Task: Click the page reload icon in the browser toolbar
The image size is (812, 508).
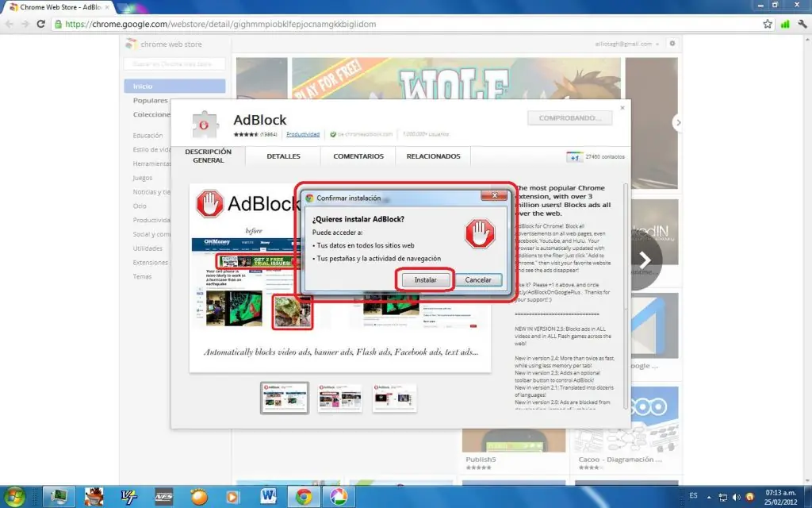Action: click(40, 24)
